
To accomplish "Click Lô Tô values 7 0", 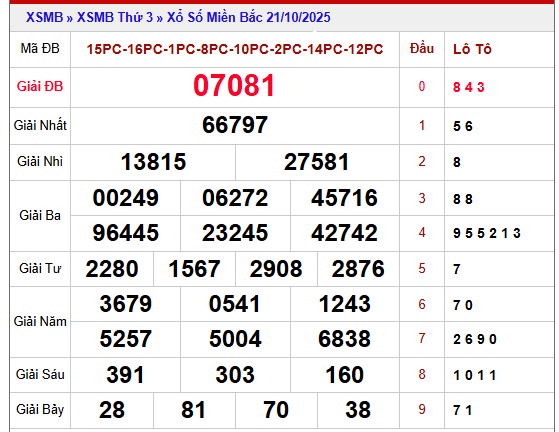I will coord(463,305).
